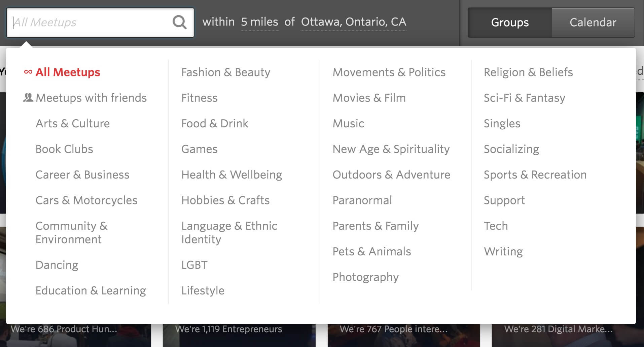Screen dimensions: 644x347
Task: Select Community & Environment category
Action: (71, 232)
